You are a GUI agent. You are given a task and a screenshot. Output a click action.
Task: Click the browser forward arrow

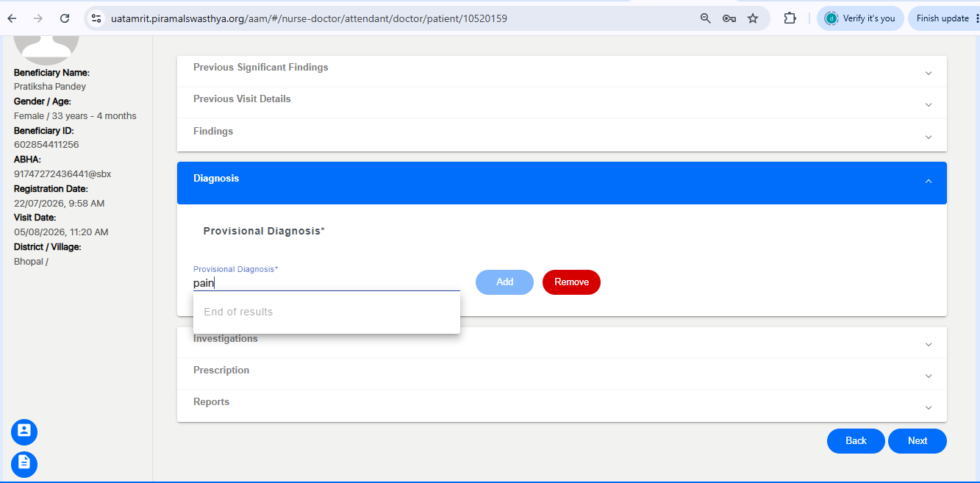[x=38, y=18]
